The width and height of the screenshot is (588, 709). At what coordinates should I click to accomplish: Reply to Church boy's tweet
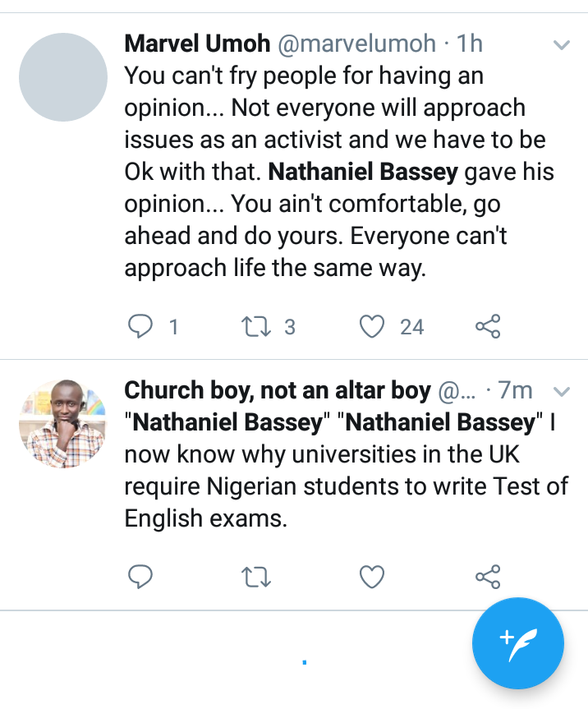[x=141, y=578]
